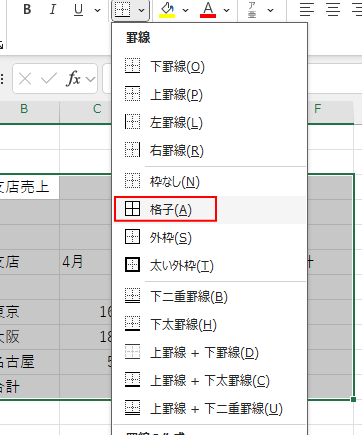Screen dimensions: 362x435
Task: Open the phonetic guide dropdown arrow
Action: pos(271,10)
